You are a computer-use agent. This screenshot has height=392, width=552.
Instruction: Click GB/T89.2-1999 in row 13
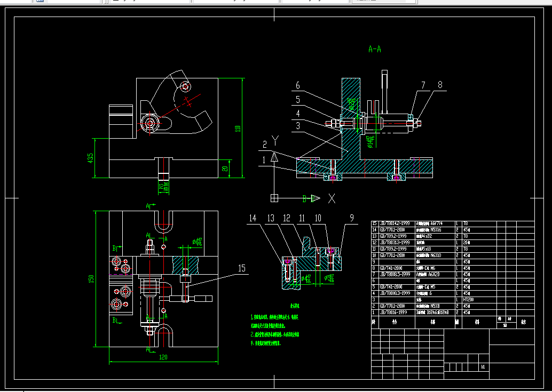click(393, 236)
